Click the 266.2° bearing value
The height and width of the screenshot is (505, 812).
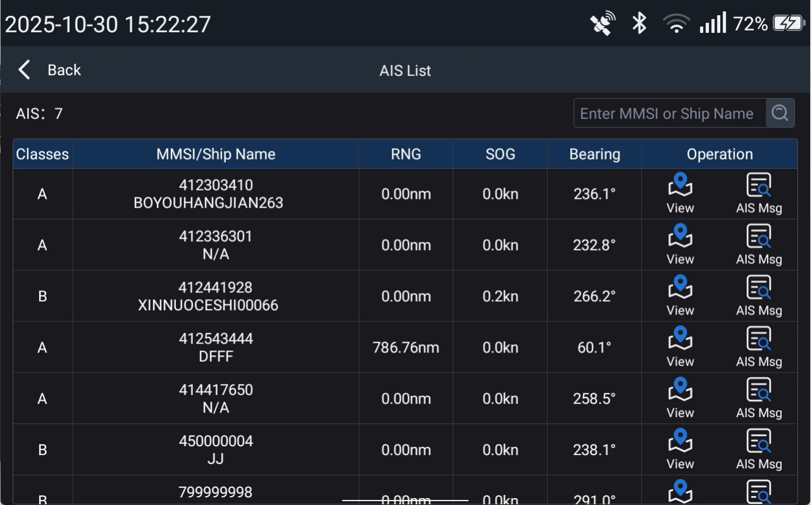(594, 296)
